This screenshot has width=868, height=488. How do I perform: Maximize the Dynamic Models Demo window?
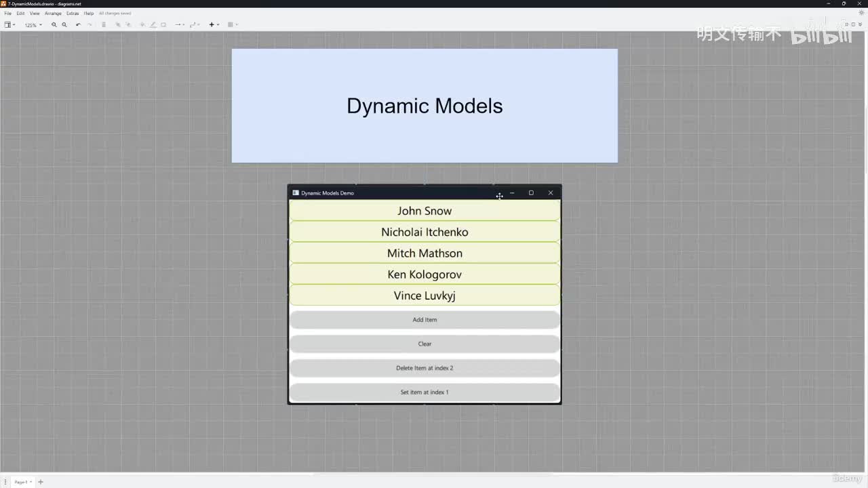click(531, 193)
